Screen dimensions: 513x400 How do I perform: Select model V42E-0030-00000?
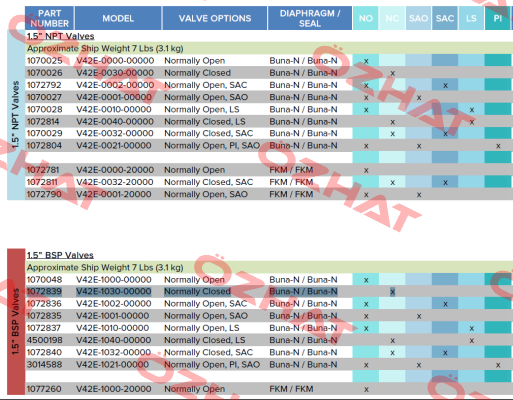[x=115, y=73]
